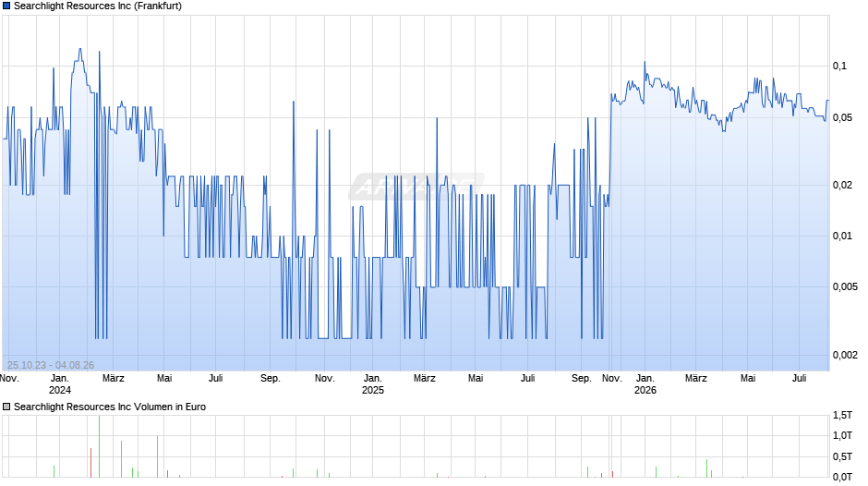This screenshot has width=868, height=486.
Task: Click the 0,0T volume axis label
Action: pyautogui.click(x=842, y=477)
